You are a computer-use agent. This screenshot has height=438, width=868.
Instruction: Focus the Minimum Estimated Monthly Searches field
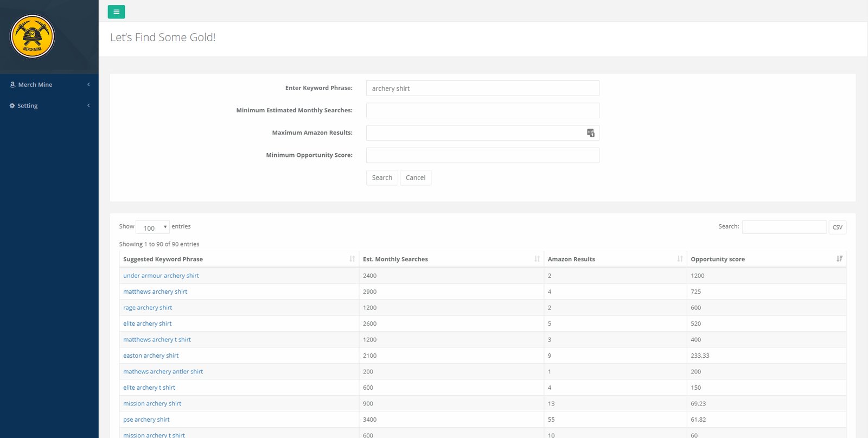pyautogui.click(x=482, y=111)
